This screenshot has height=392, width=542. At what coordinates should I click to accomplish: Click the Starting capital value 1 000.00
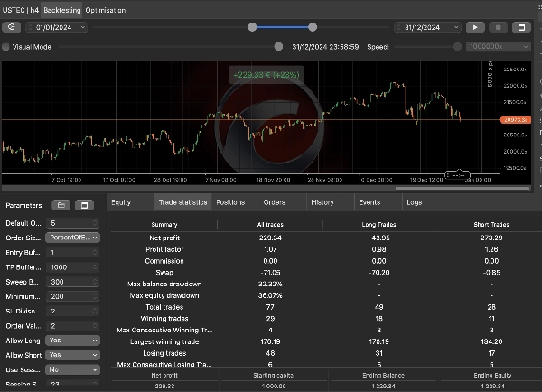pos(274,386)
